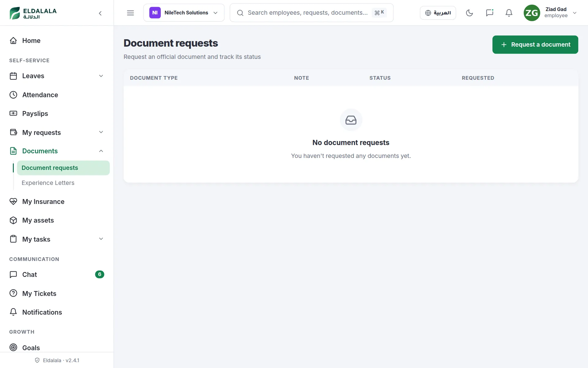Switch language to العربية
Viewport: 588px width, 368px height.
[x=438, y=13]
